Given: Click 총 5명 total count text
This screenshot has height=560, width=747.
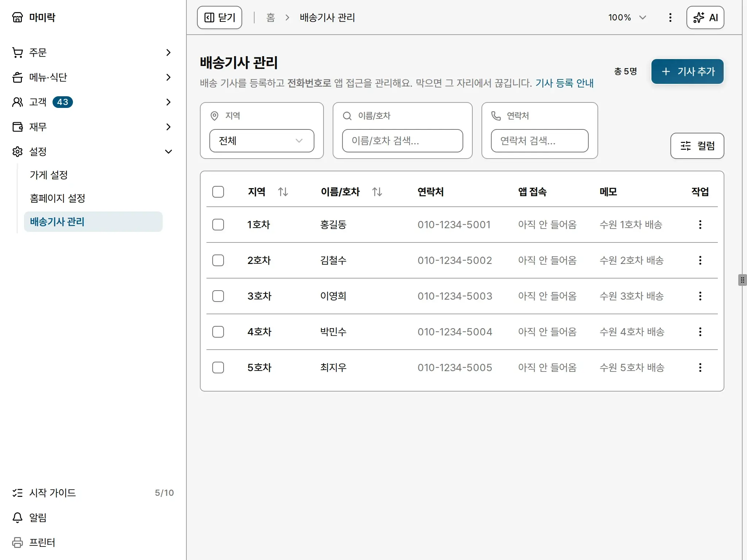Looking at the screenshot, I should 626,71.
